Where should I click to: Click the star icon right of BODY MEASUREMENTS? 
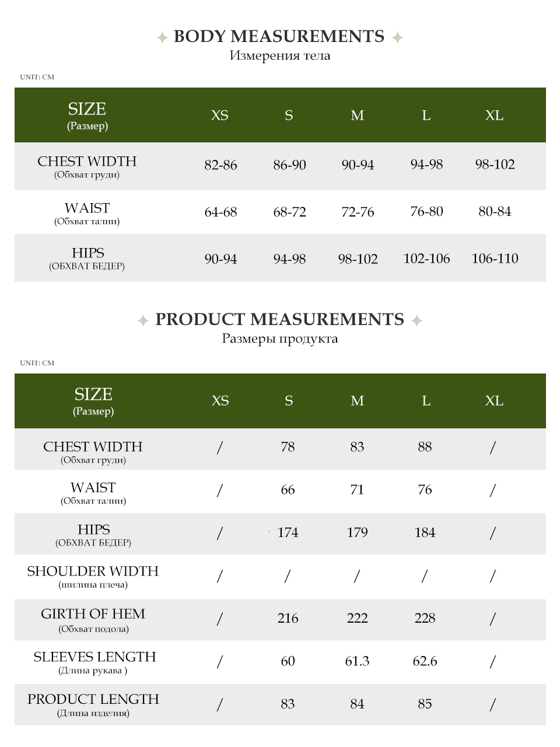[x=397, y=38]
